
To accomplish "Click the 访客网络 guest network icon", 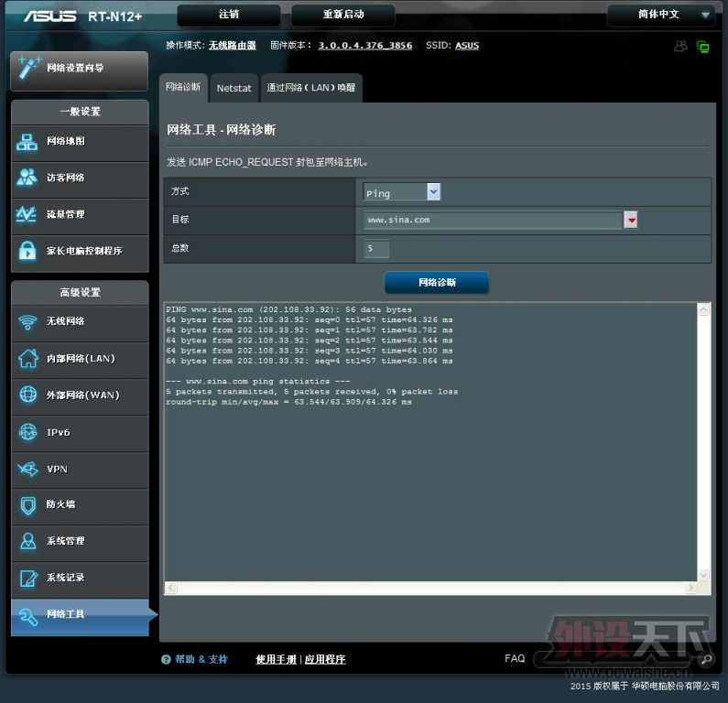I will point(27,178).
